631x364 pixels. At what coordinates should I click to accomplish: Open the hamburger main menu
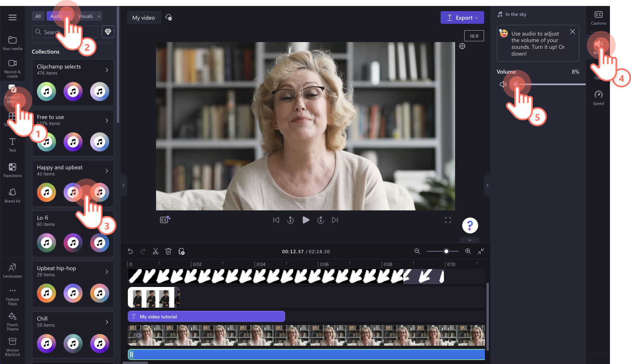coord(12,17)
